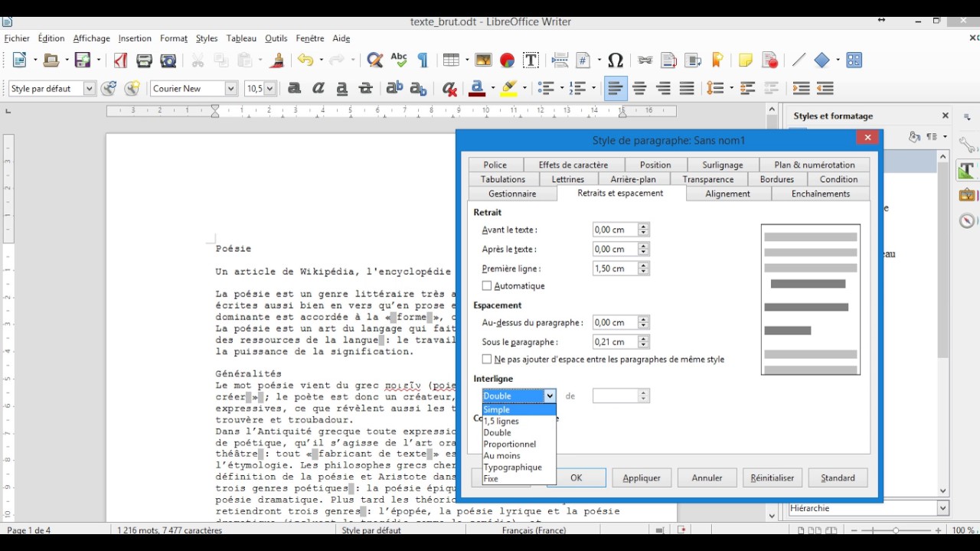Export directly as PDF icon
Viewport: 980px width, 551px height.
tap(120, 60)
